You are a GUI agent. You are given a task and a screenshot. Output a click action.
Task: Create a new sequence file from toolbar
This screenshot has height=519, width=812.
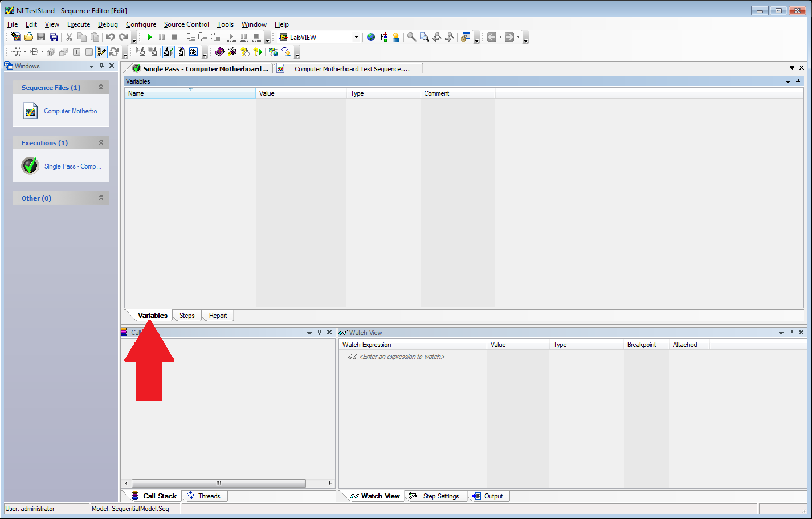click(x=16, y=37)
